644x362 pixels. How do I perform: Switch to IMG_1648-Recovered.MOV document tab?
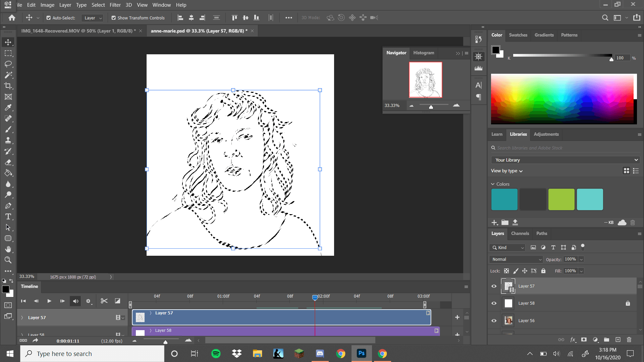pos(79,31)
